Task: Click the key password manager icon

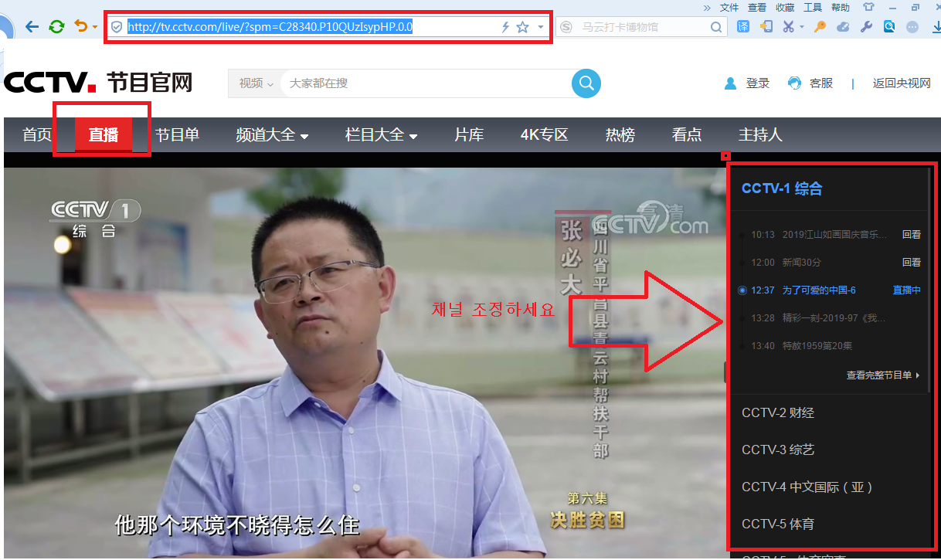Action: click(820, 27)
